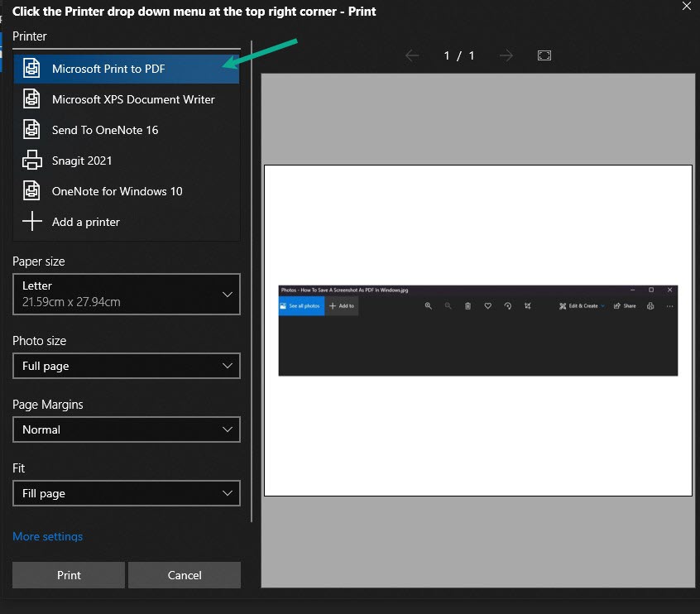Click the page preview thumbnail
The width and height of the screenshot is (700, 614).
(x=477, y=330)
